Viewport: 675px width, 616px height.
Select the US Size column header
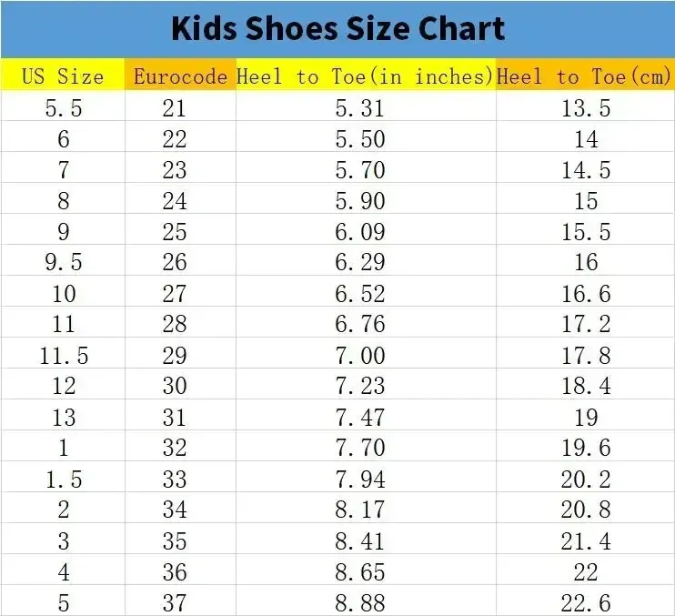(x=63, y=76)
